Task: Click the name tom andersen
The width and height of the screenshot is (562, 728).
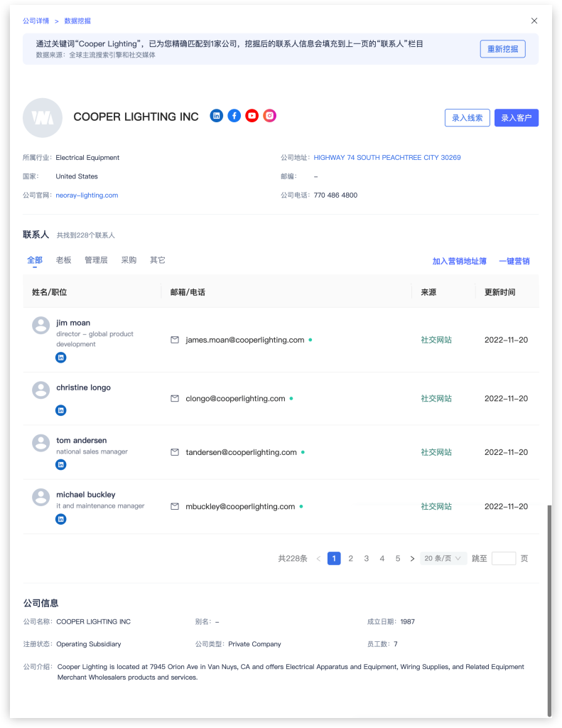Action: 82,440
